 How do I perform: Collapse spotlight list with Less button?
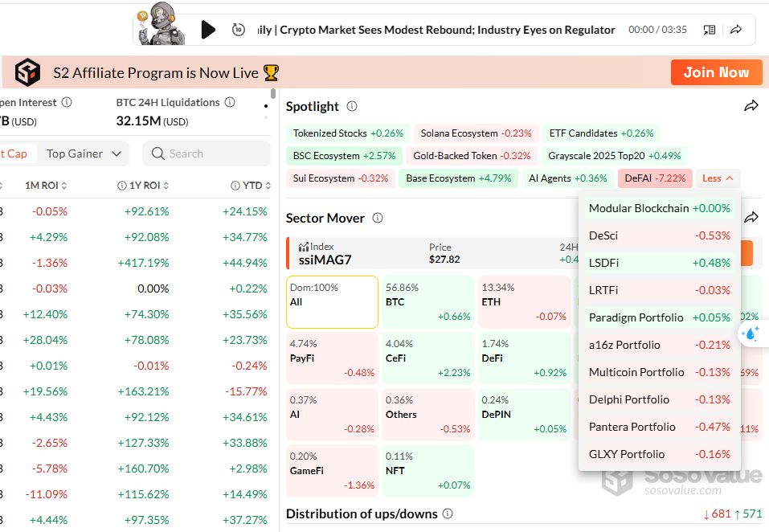718,178
